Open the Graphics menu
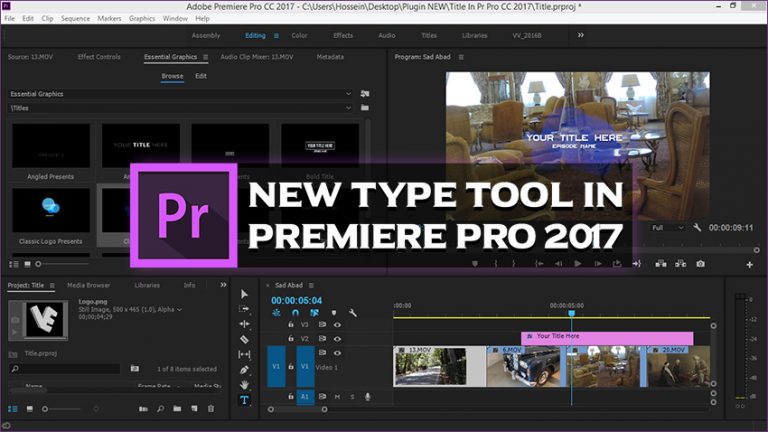The width and height of the screenshot is (768, 432). (142, 19)
